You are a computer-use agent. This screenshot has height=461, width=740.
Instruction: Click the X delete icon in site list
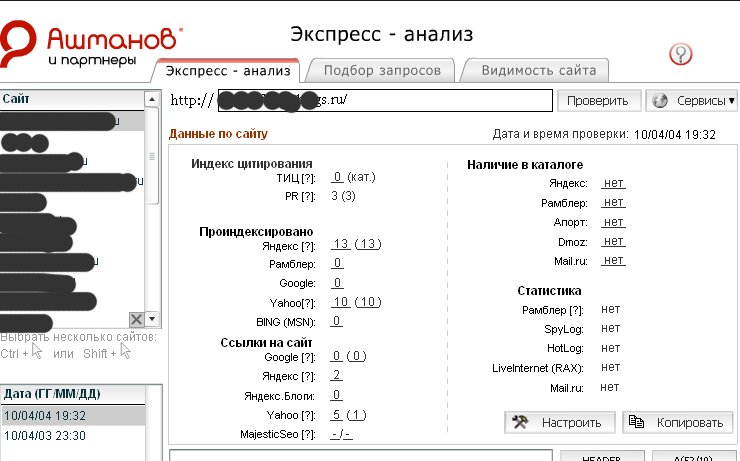(136, 319)
